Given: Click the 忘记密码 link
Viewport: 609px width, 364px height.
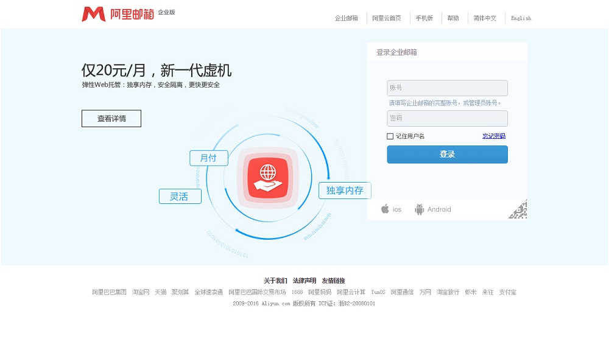Looking at the screenshot, I should click(494, 136).
